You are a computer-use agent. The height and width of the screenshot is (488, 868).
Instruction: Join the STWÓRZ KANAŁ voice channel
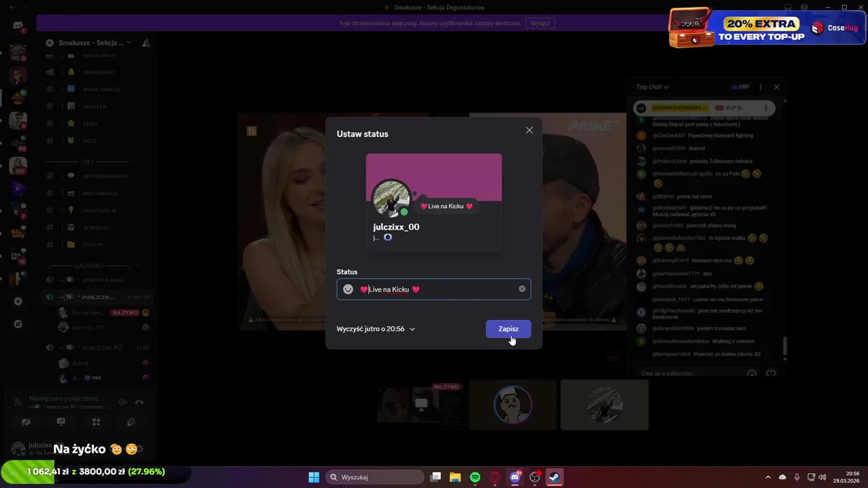[98, 280]
